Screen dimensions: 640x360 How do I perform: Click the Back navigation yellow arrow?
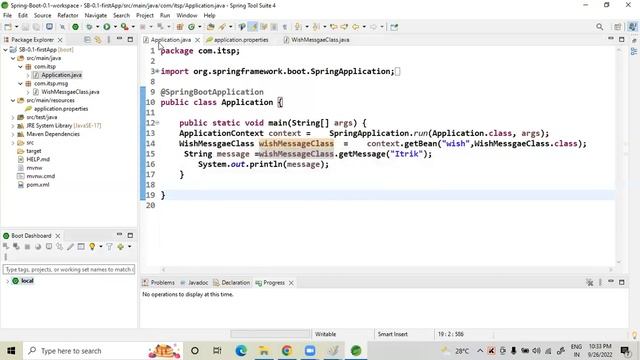pos(356,27)
